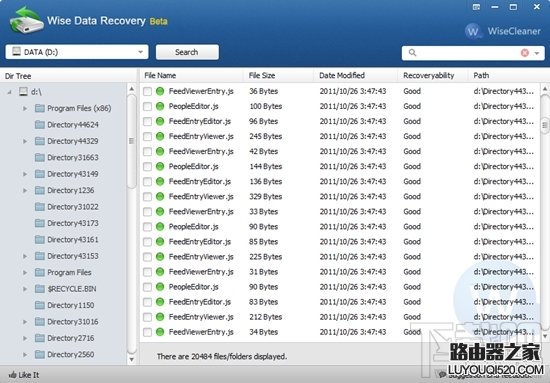This screenshot has width=550, height=383.
Task: Select checkbox of 225 Bytes FeedEntryViewer.js
Action: pos(147,257)
